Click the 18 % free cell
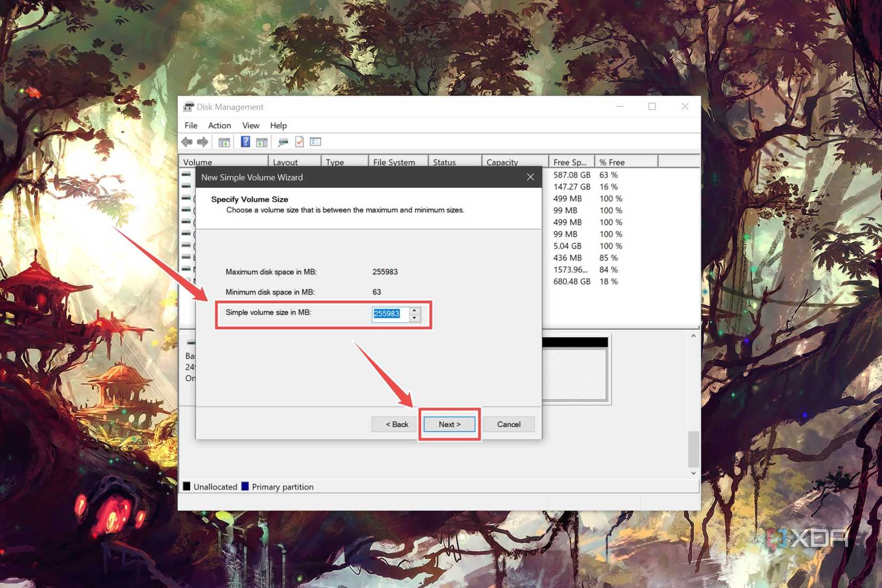882x588 pixels. 608,281
